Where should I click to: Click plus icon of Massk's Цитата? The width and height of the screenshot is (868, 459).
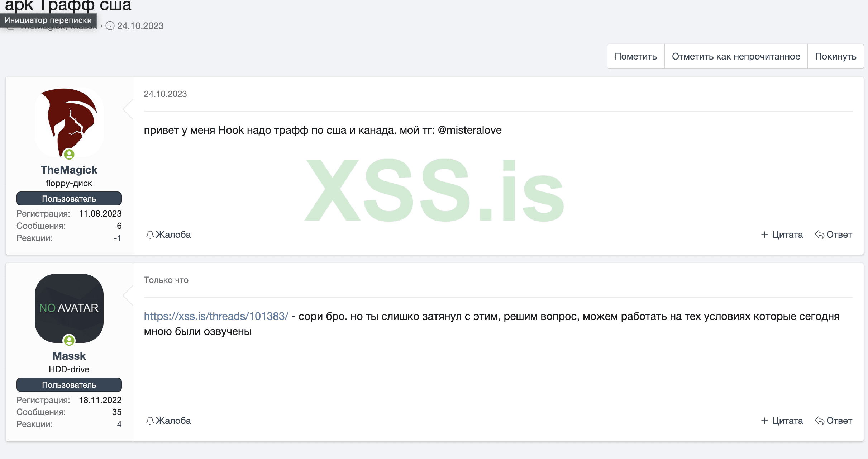(764, 421)
